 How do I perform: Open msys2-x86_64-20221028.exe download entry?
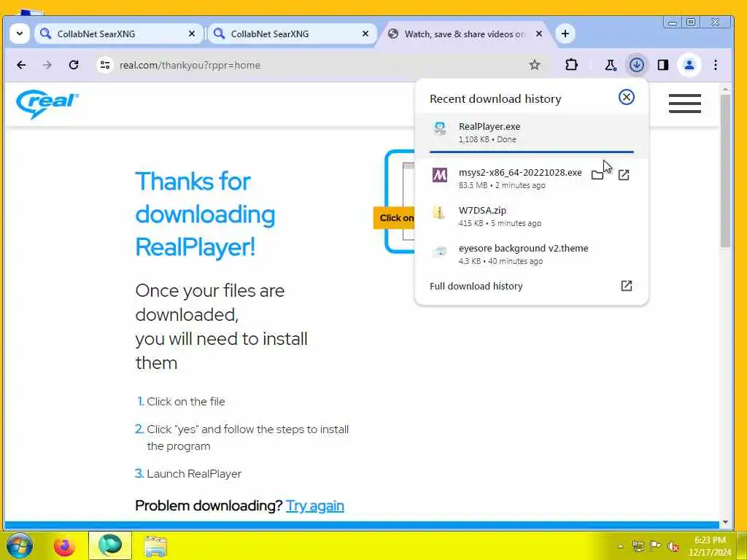click(532, 178)
